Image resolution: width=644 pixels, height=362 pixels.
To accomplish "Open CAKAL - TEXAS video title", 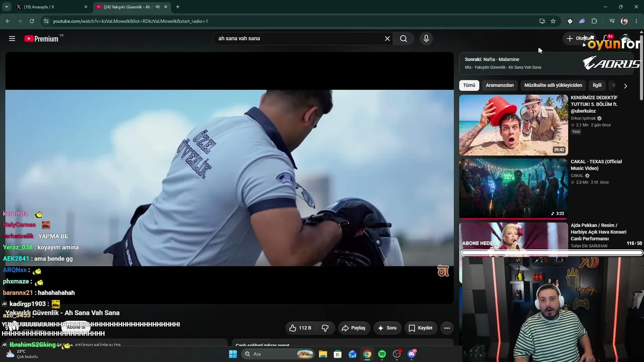I will click(596, 165).
